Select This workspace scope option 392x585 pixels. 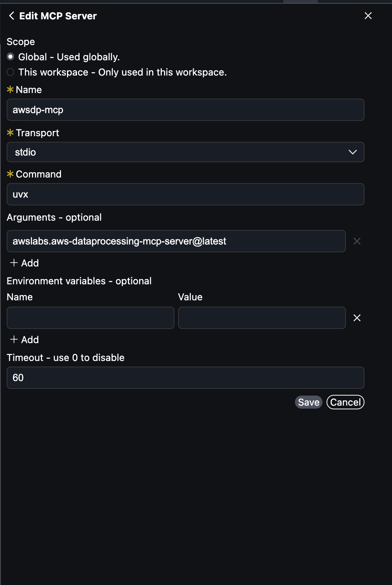[x=10, y=72]
